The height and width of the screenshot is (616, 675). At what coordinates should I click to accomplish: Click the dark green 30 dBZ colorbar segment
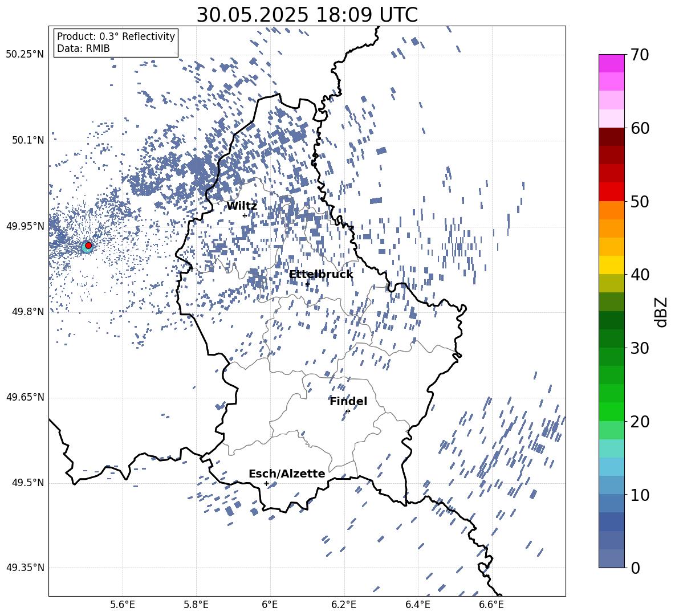(x=611, y=338)
